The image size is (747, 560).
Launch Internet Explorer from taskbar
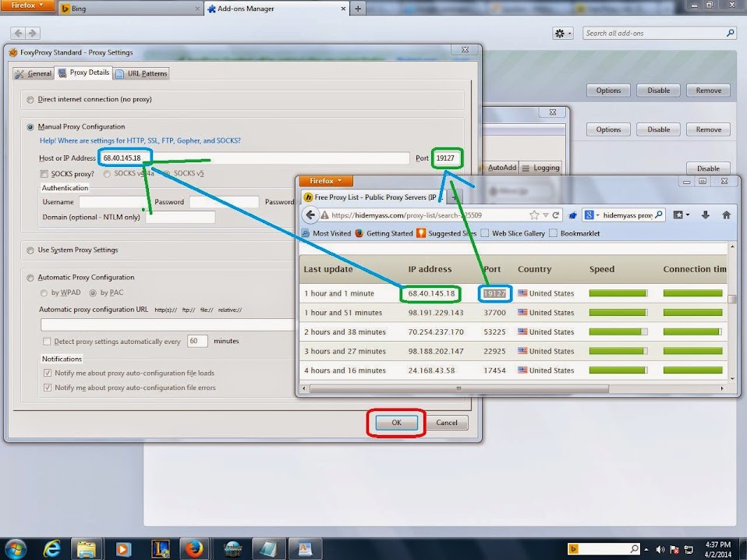pos(51,549)
